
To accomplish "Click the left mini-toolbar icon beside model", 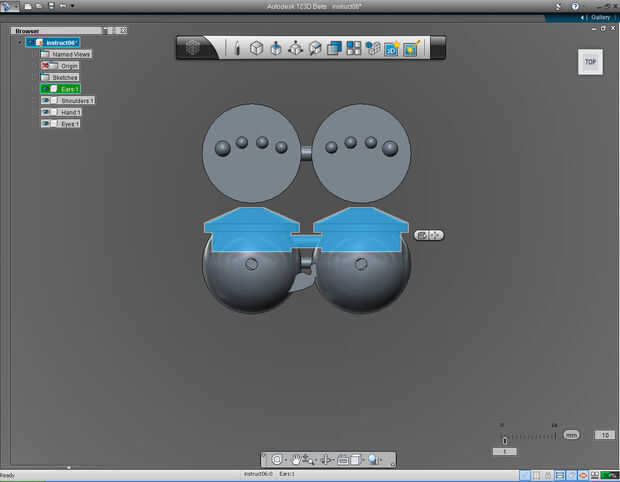I will [x=422, y=235].
